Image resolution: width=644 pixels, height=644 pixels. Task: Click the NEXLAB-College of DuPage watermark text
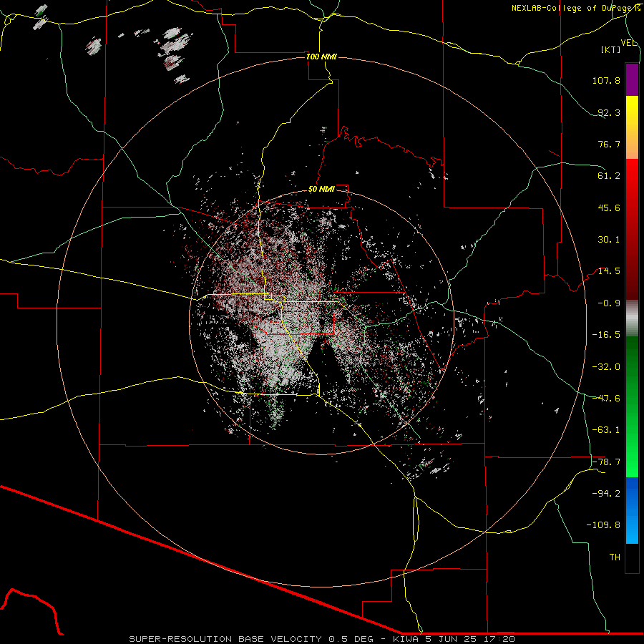click(575, 8)
